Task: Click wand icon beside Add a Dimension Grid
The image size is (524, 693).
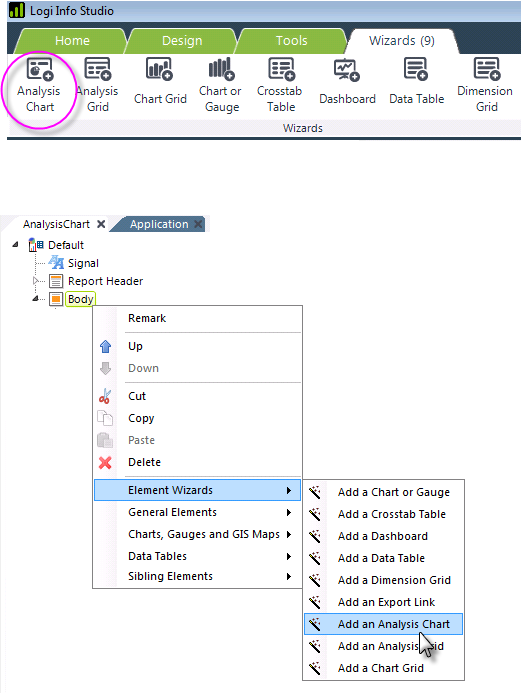Action: point(315,580)
